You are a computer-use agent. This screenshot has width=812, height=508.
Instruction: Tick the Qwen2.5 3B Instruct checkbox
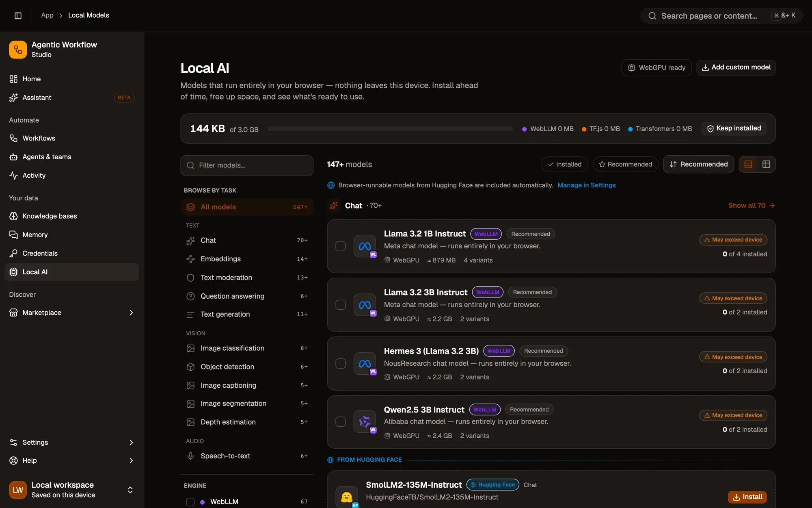(x=341, y=422)
